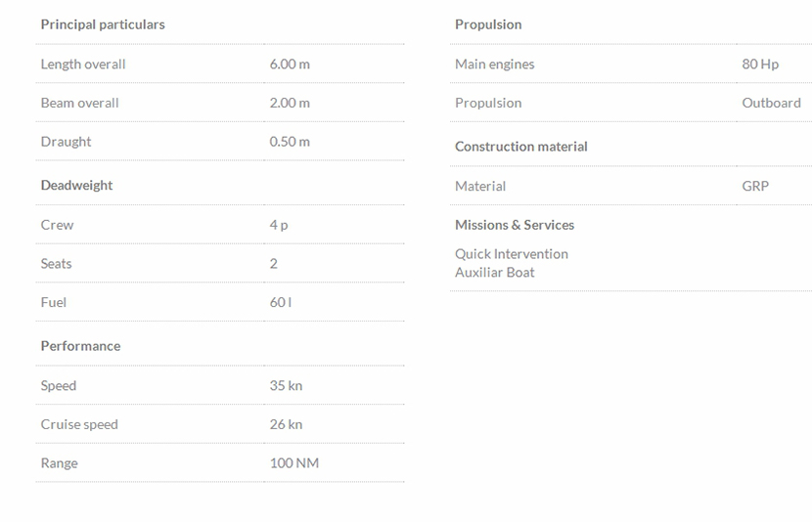
Task: Click the Principal particulars section heading
Action: [103, 24]
